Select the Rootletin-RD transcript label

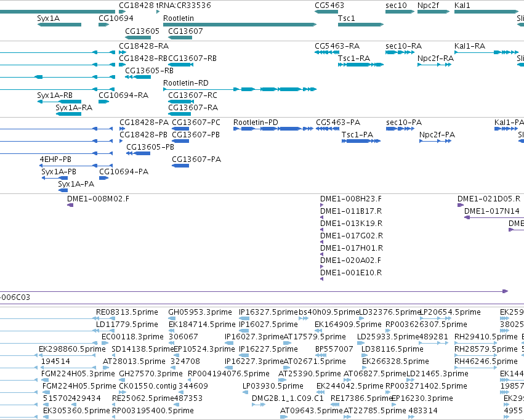(186, 83)
